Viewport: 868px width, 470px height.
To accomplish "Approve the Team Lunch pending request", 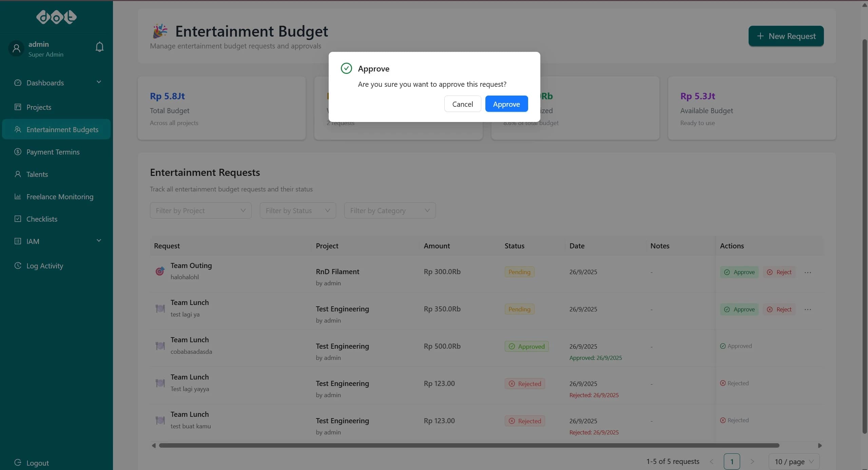I will [739, 309].
